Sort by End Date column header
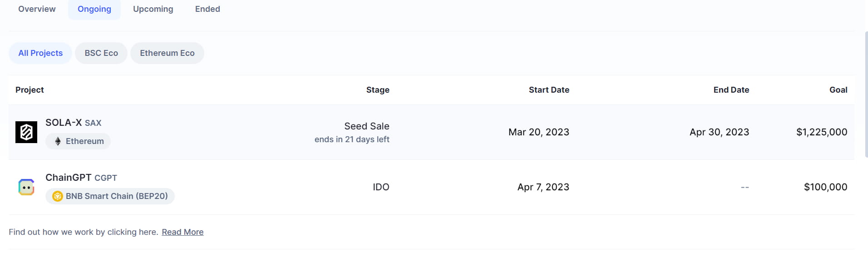 (x=731, y=90)
